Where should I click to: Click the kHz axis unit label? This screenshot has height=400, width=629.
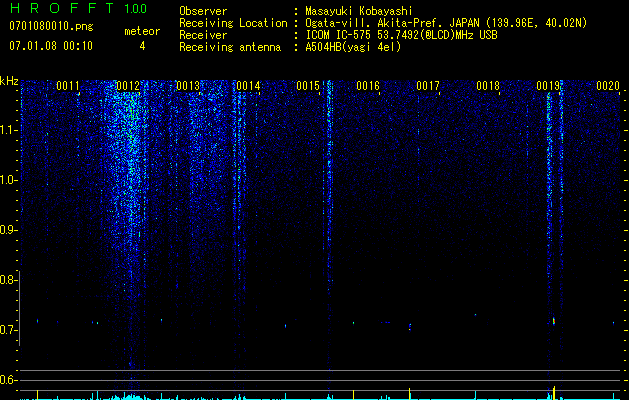click(x=9, y=81)
